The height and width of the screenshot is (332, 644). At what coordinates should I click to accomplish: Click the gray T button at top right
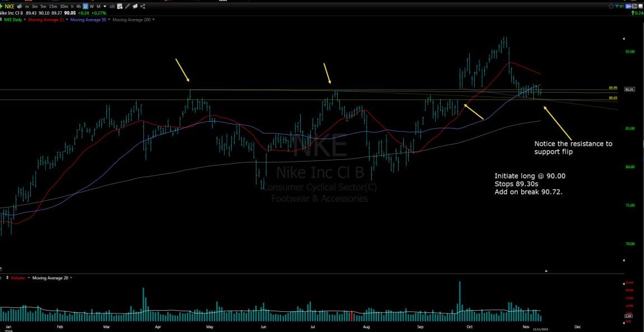pyautogui.click(x=634, y=7)
